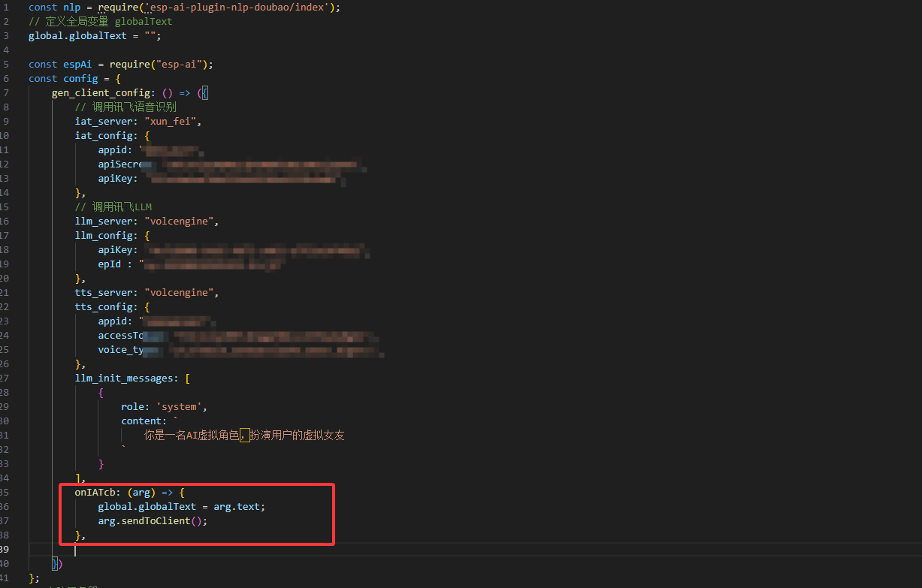
Task: Click line number 27 in the gutter
Action: point(5,378)
